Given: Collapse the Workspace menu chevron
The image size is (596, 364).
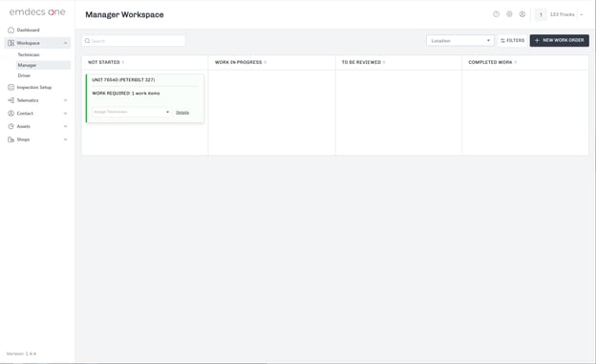Looking at the screenshot, I should pyautogui.click(x=65, y=43).
